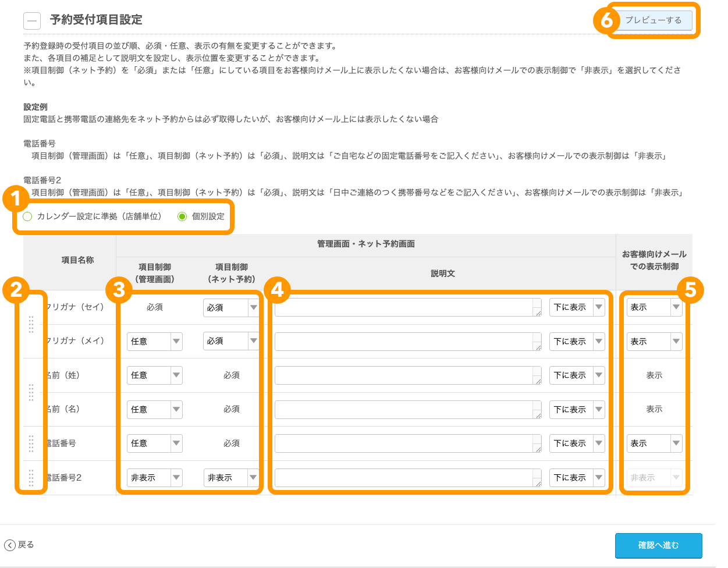The width and height of the screenshot is (728, 568).
Task: Click the 戻る link
Action: point(24,545)
